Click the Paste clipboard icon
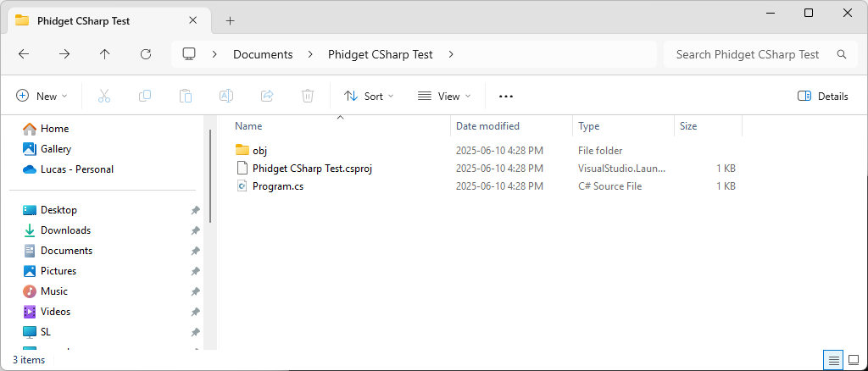This screenshot has height=371, width=868. click(186, 97)
